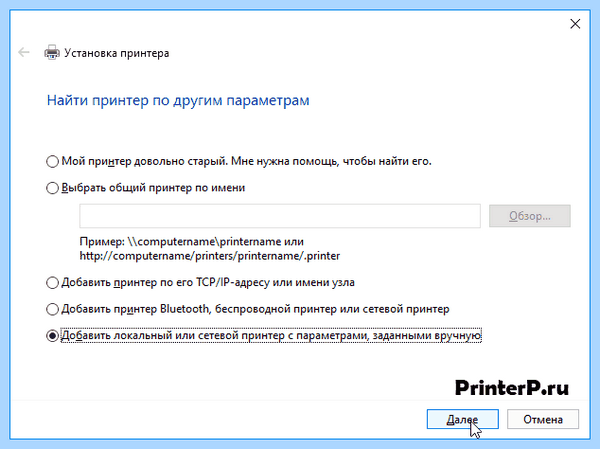This screenshot has height=449, width=600.
Task: Click the 'Далее' next button
Action: (x=462, y=419)
